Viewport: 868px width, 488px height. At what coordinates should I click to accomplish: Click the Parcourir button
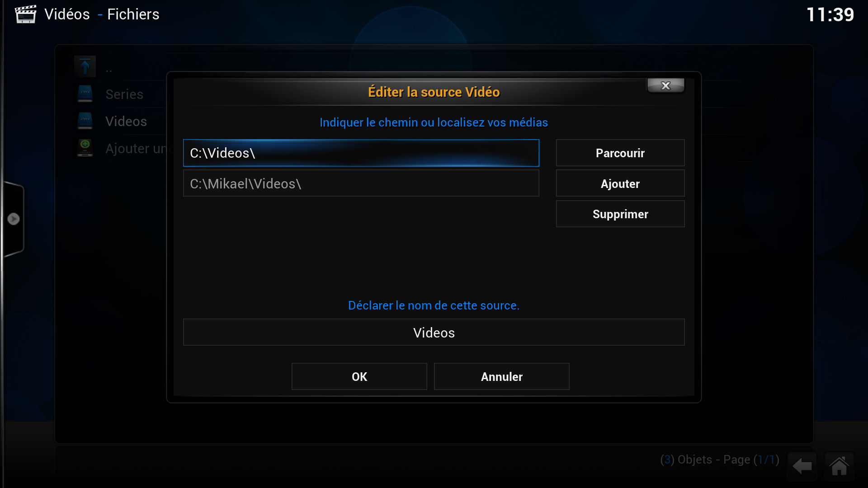(x=620, y=153)
